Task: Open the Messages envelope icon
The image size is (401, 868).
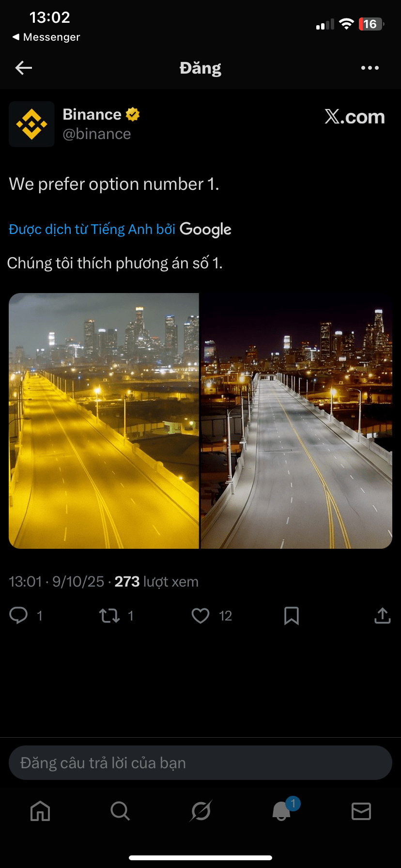Action: pyautogui.click(x=361, y=811)
